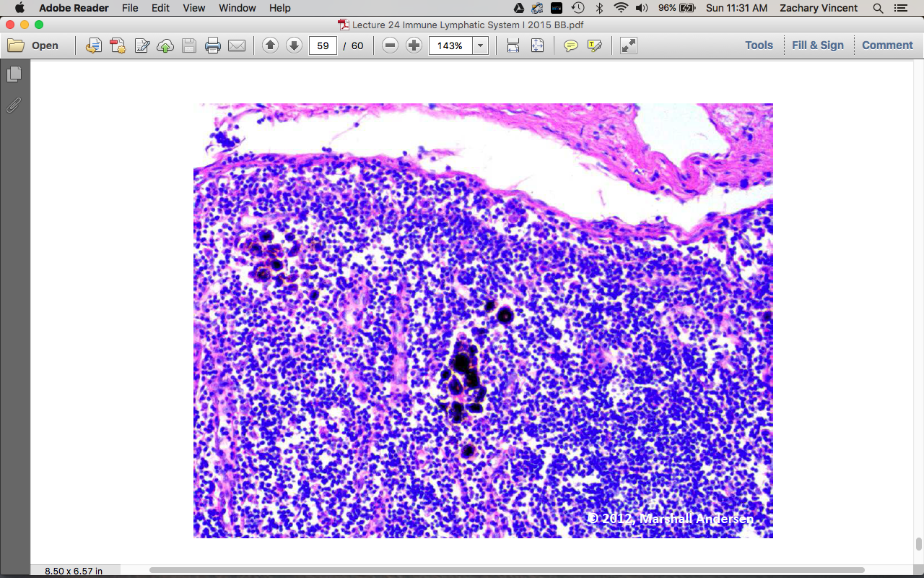This screenshot has width=924, height=578.
Task: Open the Adobe Reader application menu
Action: click(74, 8)
